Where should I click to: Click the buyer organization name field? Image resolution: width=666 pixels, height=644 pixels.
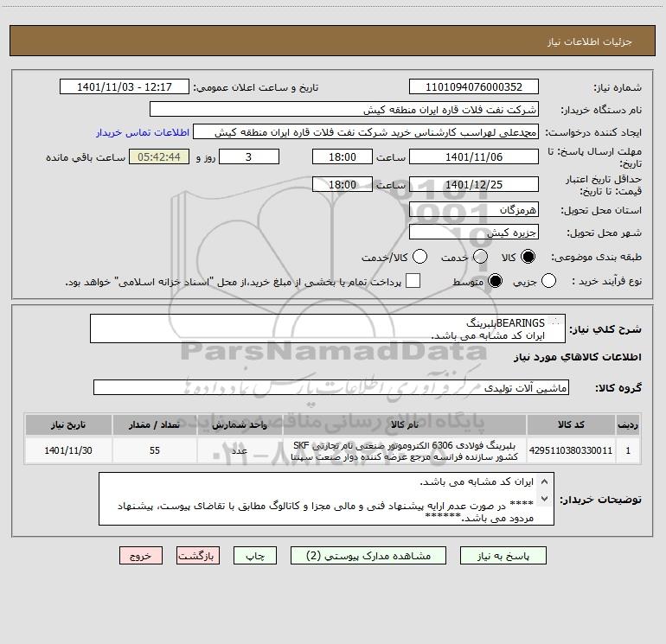(344, 110)
